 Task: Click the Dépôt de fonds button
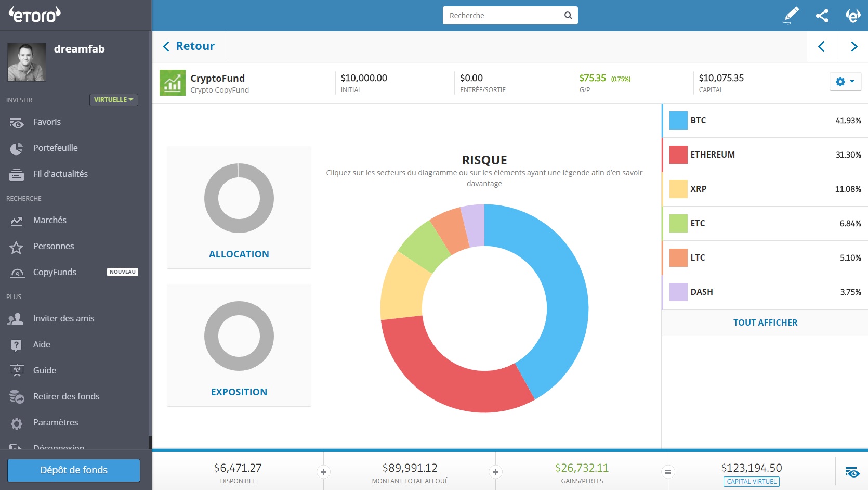(74, 470)
